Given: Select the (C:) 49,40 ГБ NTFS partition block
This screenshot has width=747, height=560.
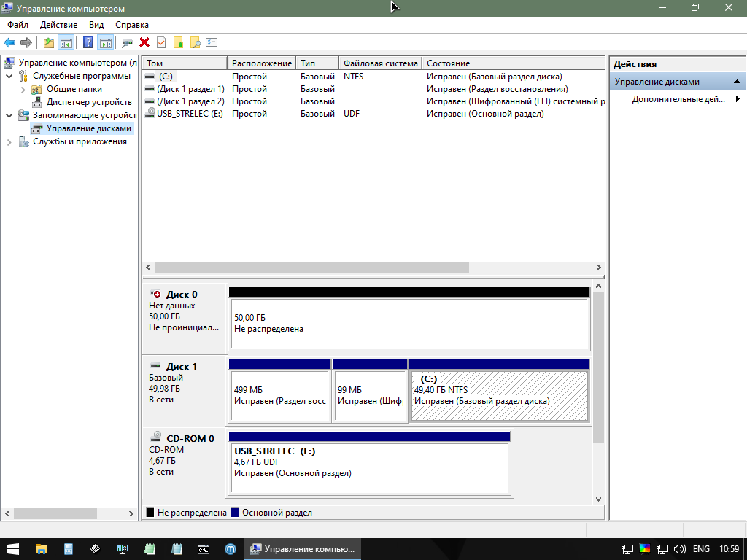Looking at the screenshot, I should [x=499, y=391].
